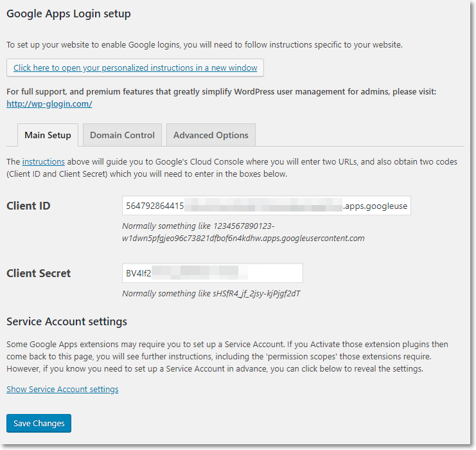Focus the Client ID input field
Screen dimensions: 476x450
(x=266, y=206)
